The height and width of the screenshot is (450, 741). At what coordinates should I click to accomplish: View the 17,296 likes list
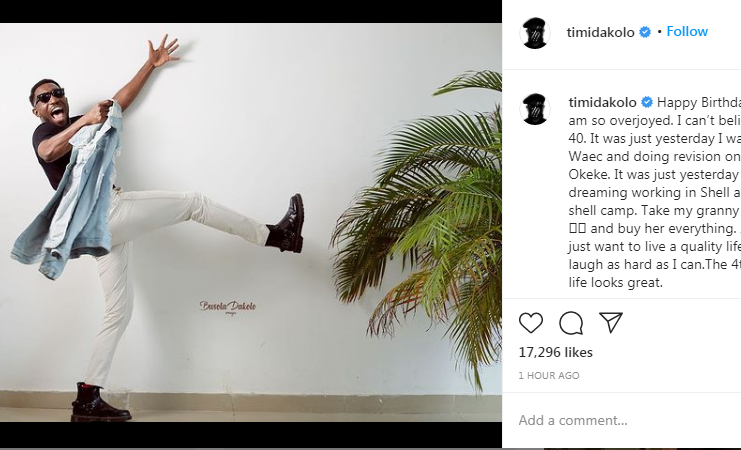coord(555,352)
